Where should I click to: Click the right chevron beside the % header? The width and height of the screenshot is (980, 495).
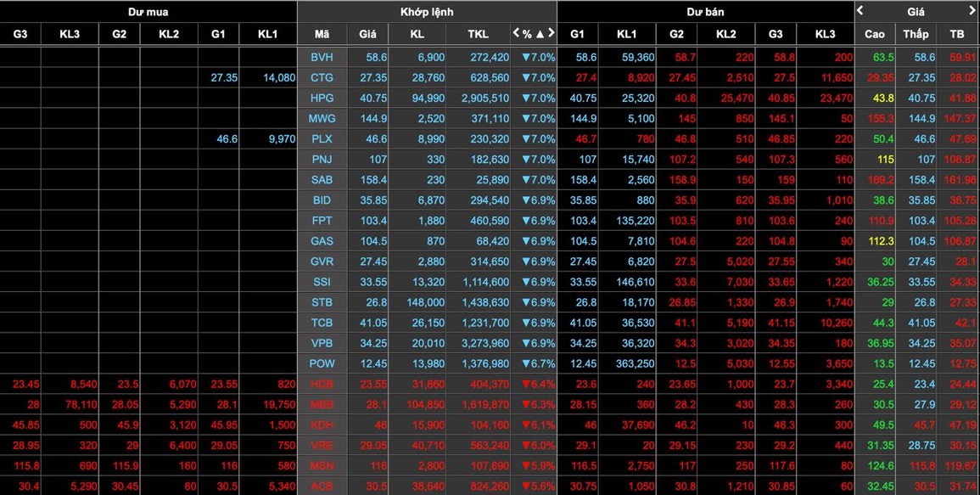tap(552, 33)
